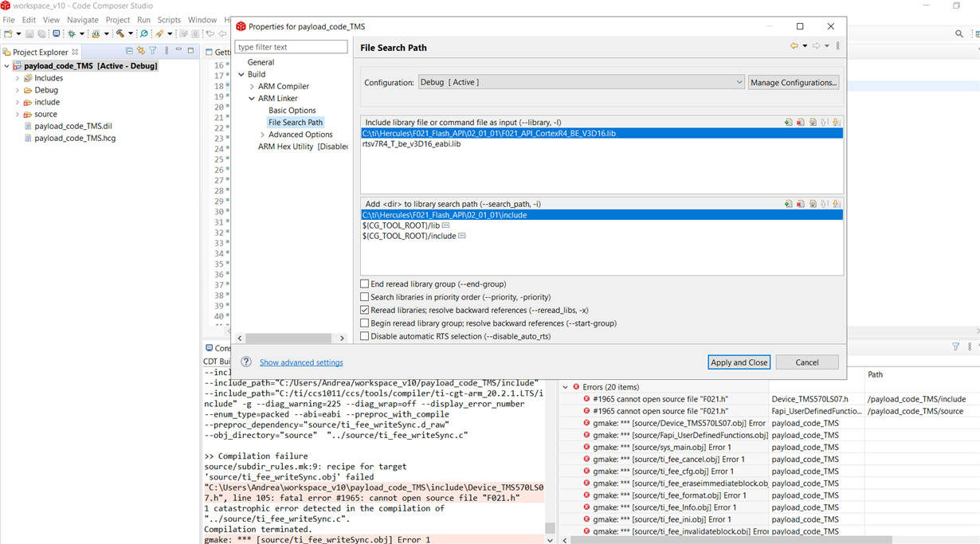Collapse the ARM Linker node
This screenshot has height=544, width=980.
click(x=252, y=99)
